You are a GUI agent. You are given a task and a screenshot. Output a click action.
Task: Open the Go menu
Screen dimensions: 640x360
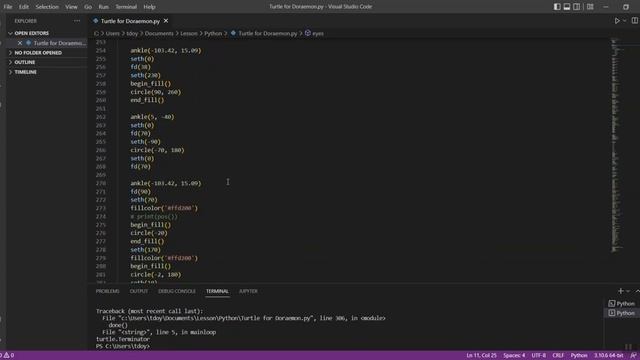[x=88, y=7]
